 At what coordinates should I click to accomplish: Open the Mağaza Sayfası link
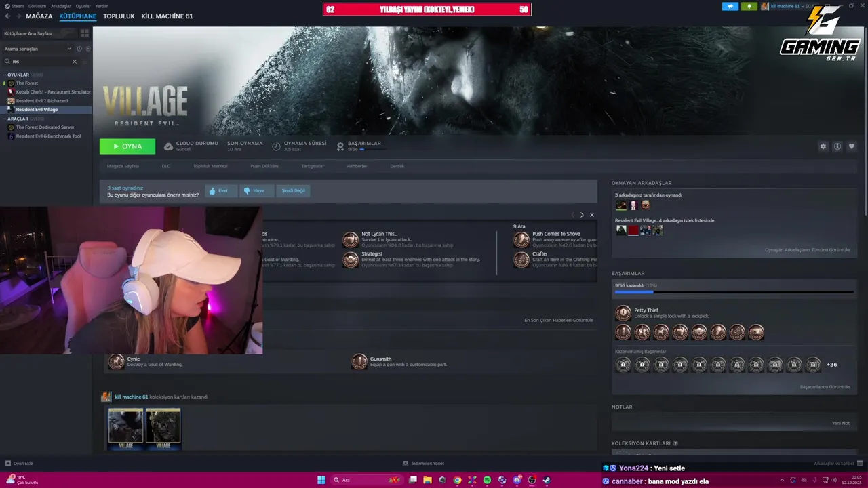click(x=123, y=166)
